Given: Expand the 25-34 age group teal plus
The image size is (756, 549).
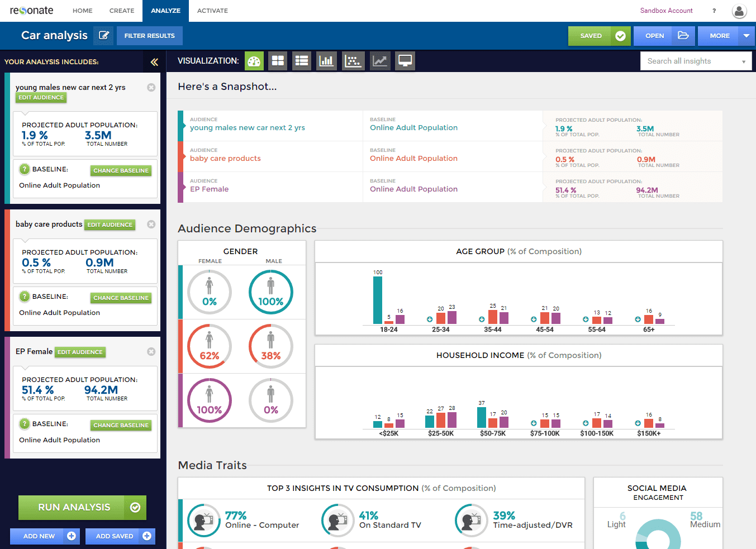Looking at the screenshot, I should [x=430, y=319].
